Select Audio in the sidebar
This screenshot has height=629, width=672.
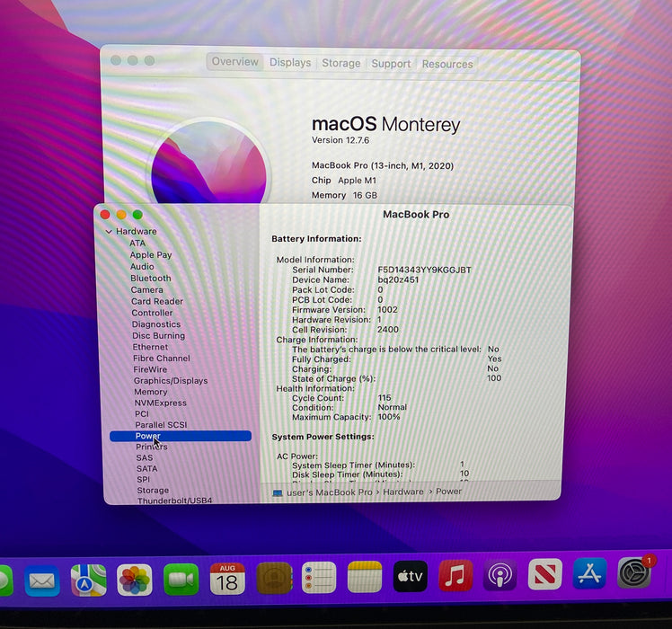click(142, 266)
